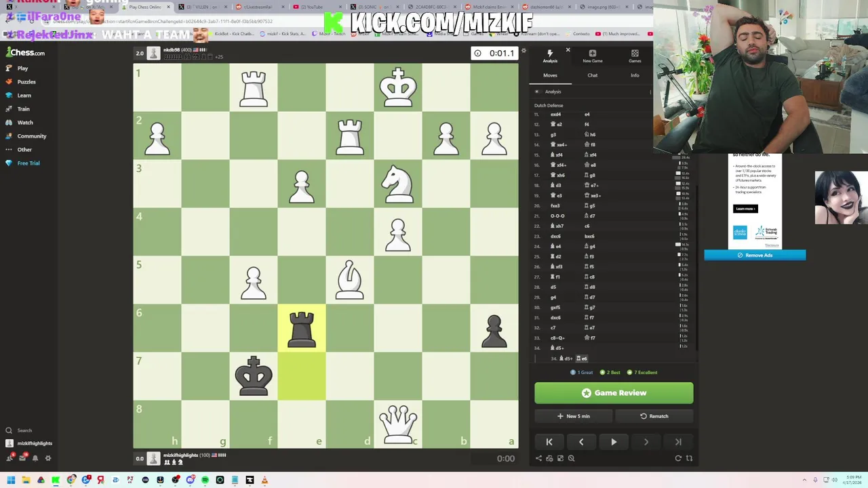Switch to the Moves tab

tap(550, 75)
